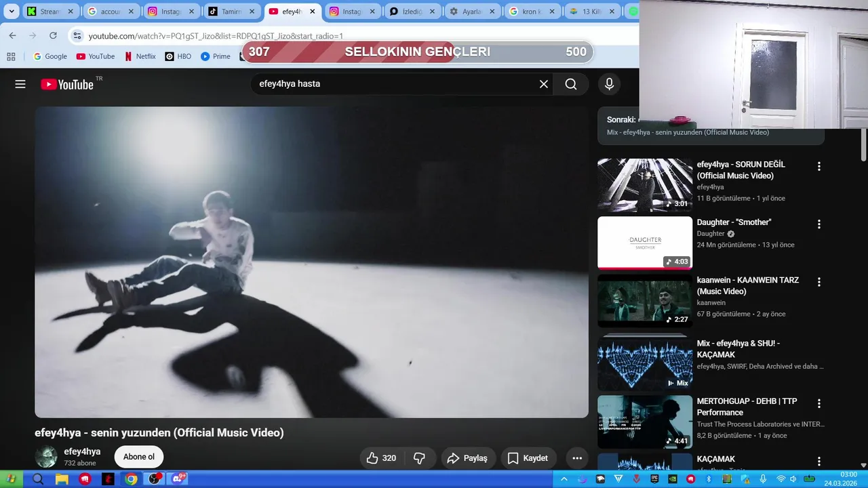The image size is (868, 488).
Task: Open File Explorer from the taskbar
Action: point(62,479)
